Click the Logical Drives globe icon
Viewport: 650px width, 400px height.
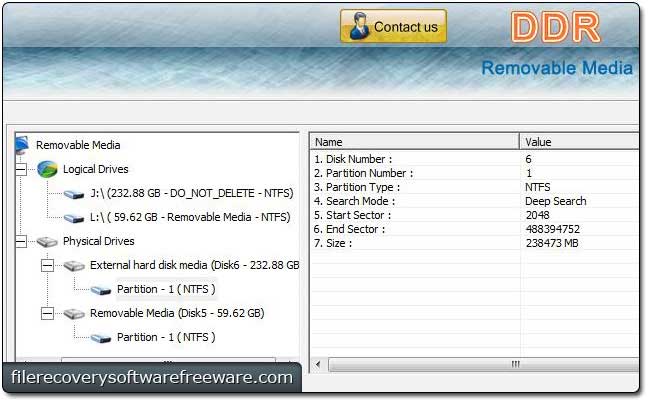tap(47, 169)
